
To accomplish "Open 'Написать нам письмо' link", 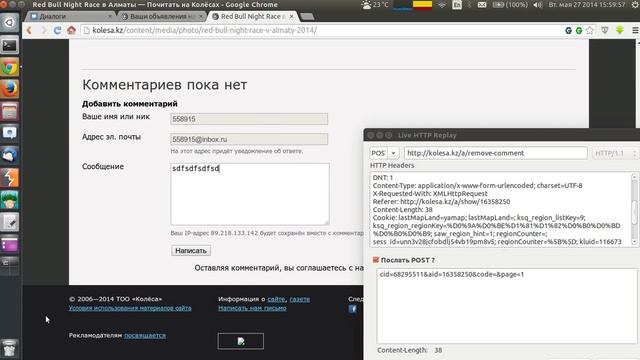I will (x=252, y=308).
